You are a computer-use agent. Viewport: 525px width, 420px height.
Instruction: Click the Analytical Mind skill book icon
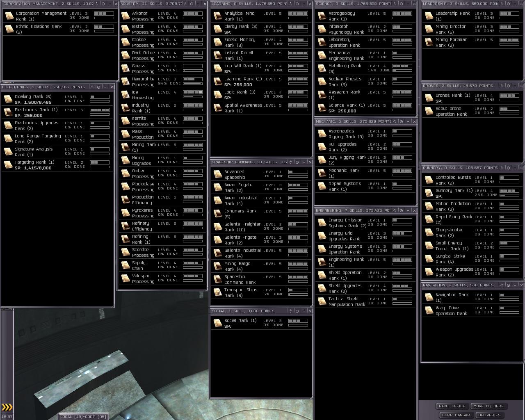218,16
